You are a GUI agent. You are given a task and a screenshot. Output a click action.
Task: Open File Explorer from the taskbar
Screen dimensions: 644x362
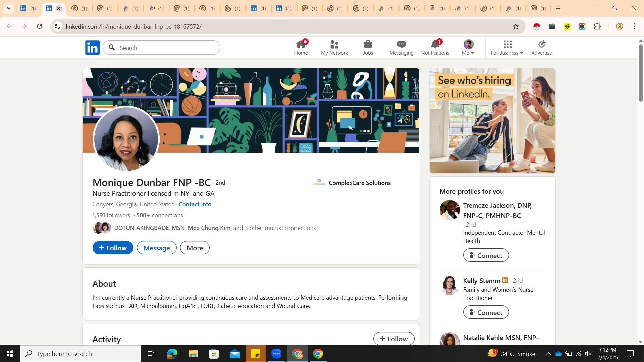click(193, 354)
